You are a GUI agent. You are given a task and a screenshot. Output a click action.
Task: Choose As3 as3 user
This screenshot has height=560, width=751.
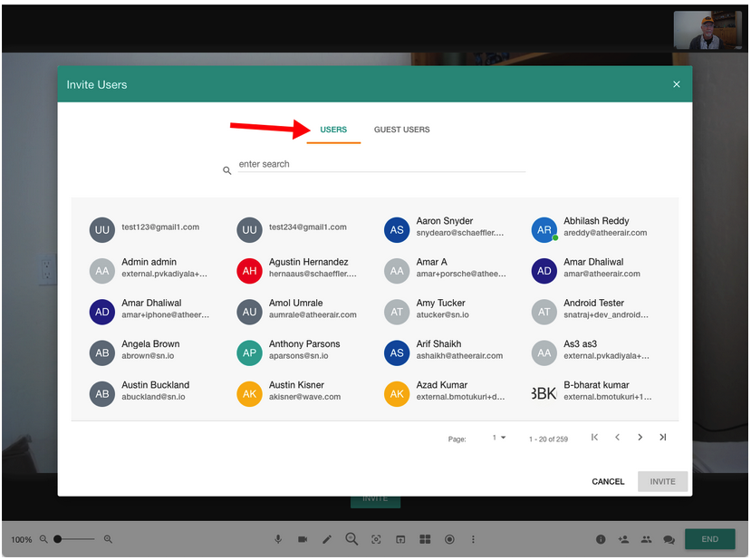(x=591, y=352)
